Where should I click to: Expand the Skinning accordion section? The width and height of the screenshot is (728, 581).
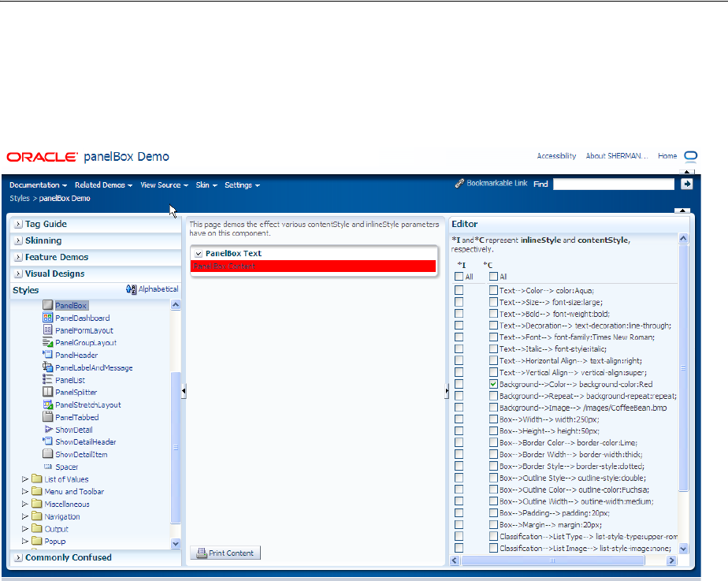pos(18,240)
